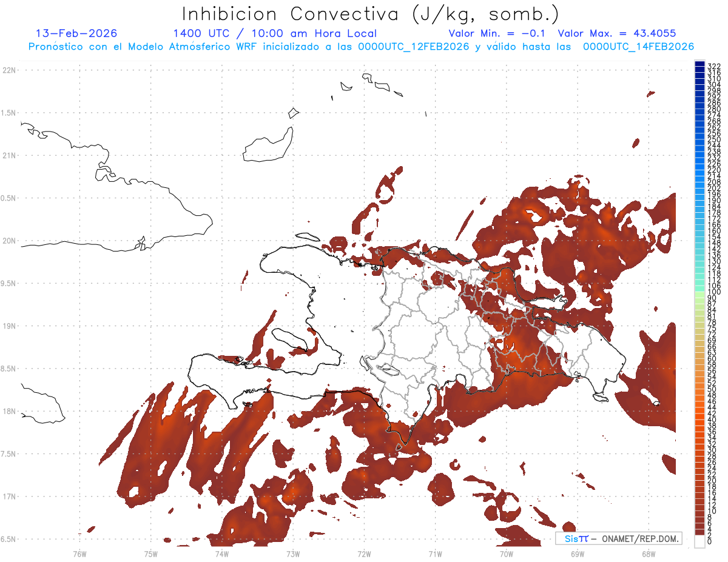728x562 pixels.
Task: Click the white 0 colorbar swatch
Action: click(x=699, y=541)
